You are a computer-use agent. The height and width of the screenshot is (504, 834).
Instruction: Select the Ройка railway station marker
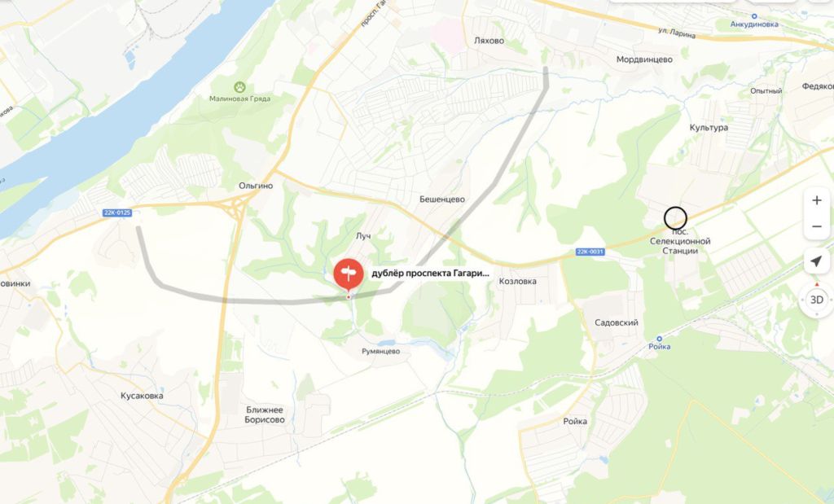(x=659, y=339)
